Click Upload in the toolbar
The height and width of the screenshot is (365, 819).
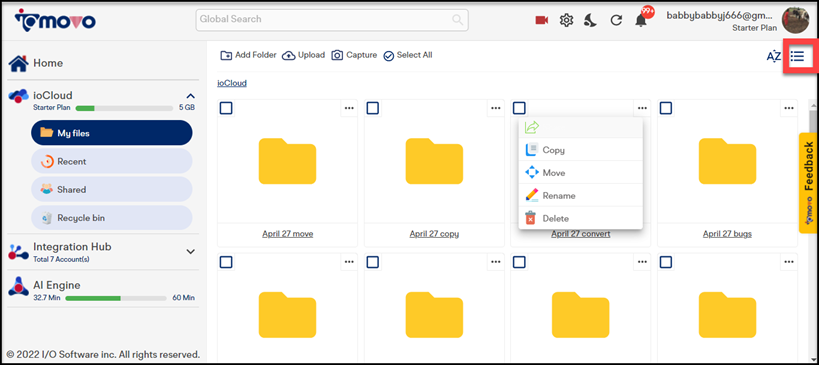303,55
